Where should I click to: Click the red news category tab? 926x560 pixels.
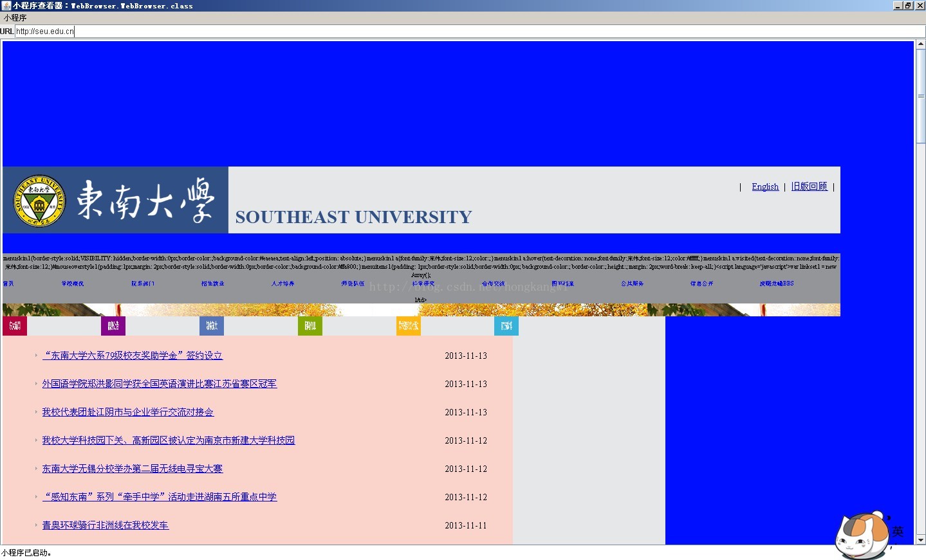(x=15, y=326)
